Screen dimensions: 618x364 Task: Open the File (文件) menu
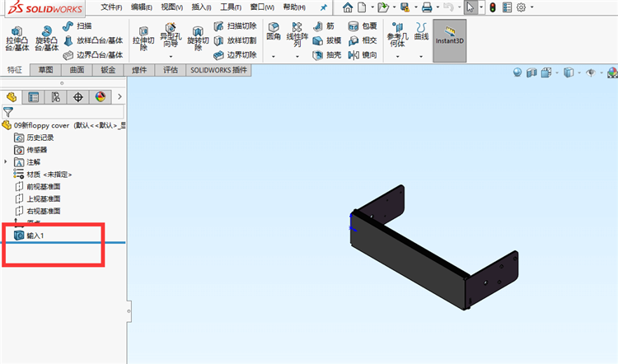coord(111,7)
